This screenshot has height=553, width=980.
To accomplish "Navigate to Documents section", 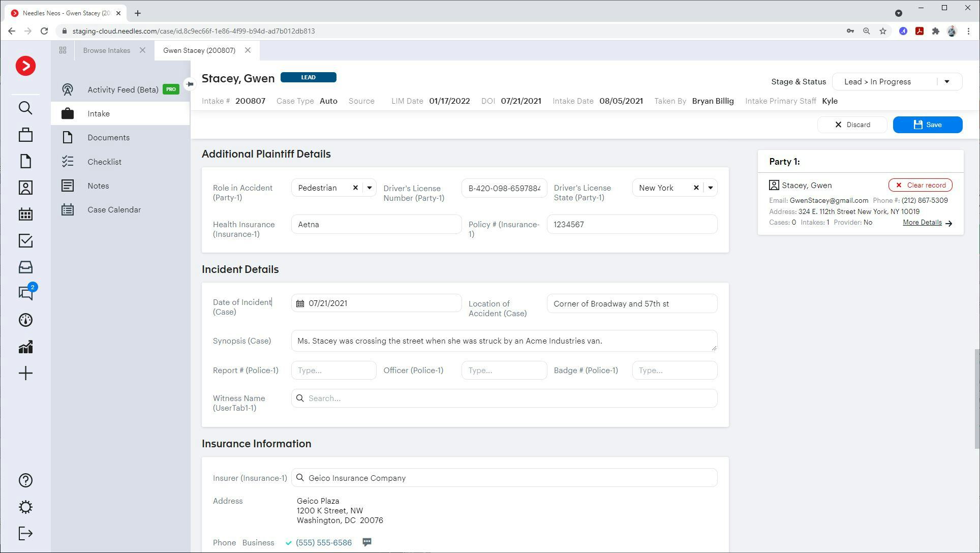I will pos(108,137).
